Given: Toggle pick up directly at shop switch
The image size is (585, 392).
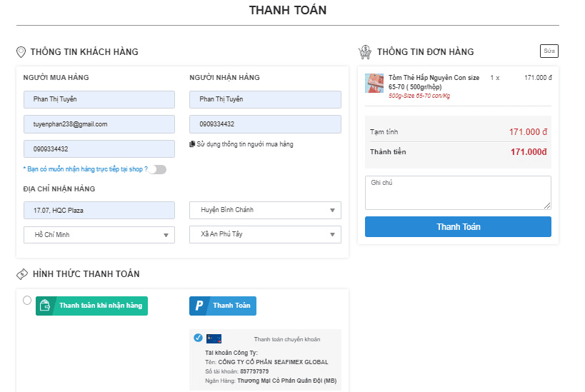Looking at the screenshot, I should coord(158,169).
